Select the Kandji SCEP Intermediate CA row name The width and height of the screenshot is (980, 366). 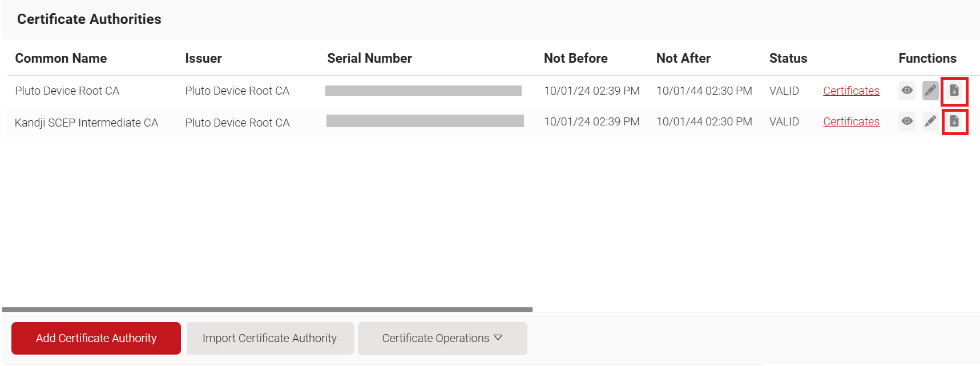coord(86,123)
